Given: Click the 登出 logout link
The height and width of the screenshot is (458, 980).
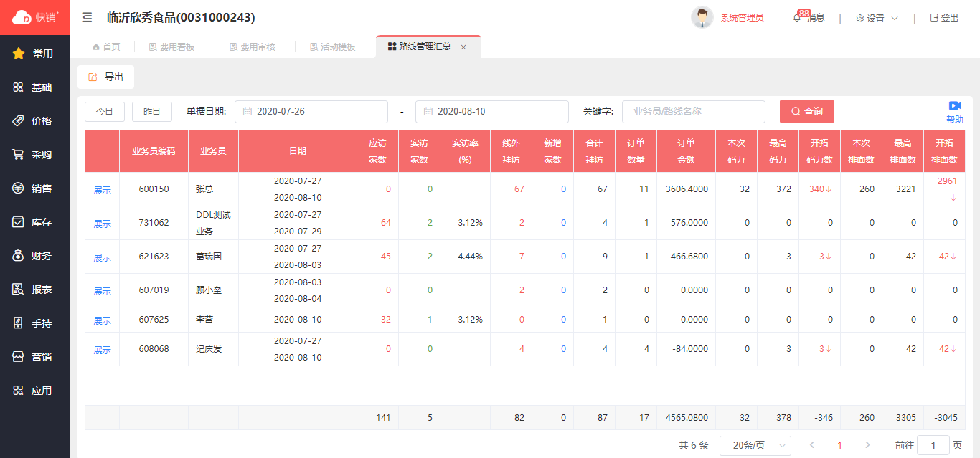Looking at the screenshot, I should tap(944, 18).
